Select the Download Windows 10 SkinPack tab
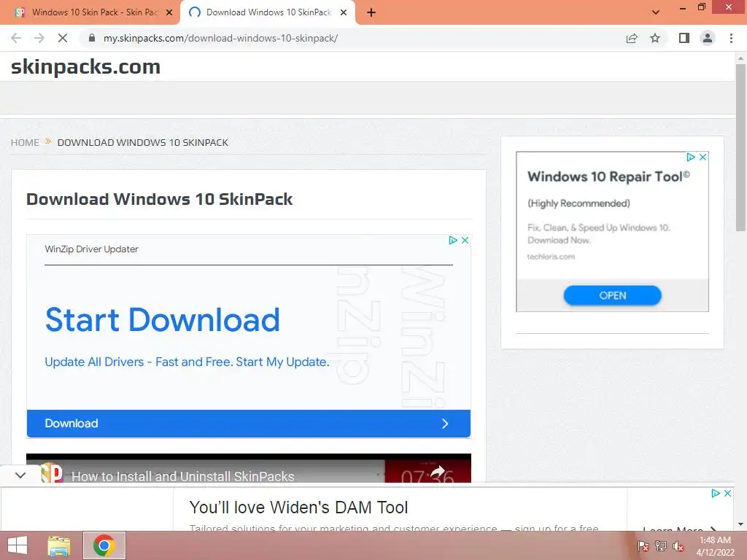 click(268, 12)
